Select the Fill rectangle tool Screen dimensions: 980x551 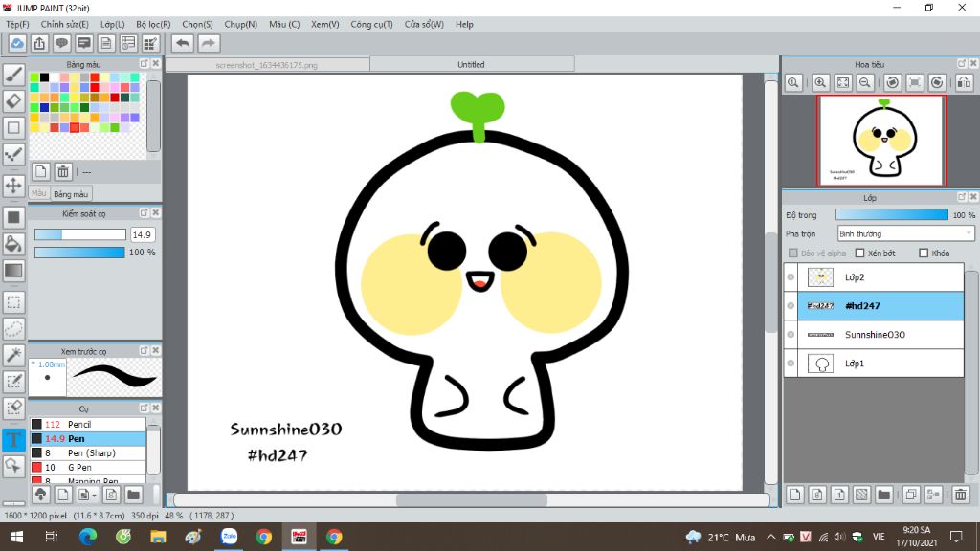[13, 217]
